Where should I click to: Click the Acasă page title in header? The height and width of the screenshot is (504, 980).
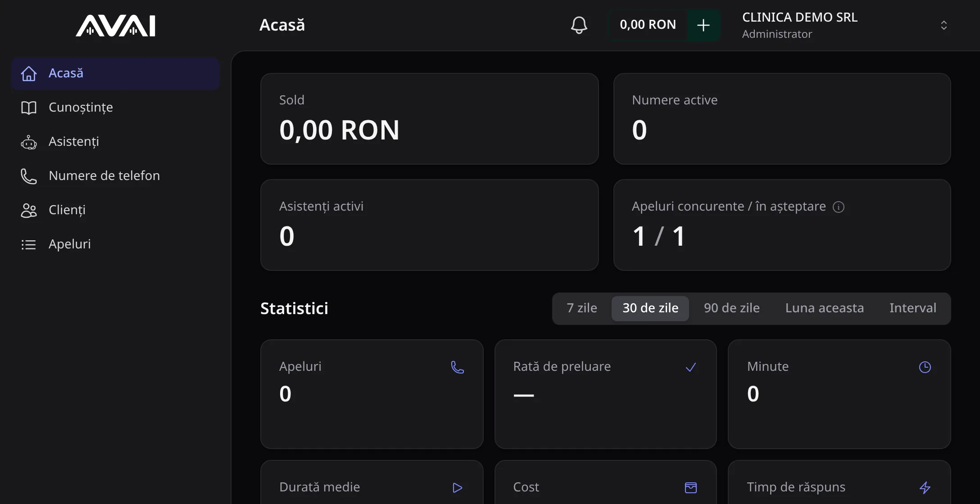click(282, 25)
